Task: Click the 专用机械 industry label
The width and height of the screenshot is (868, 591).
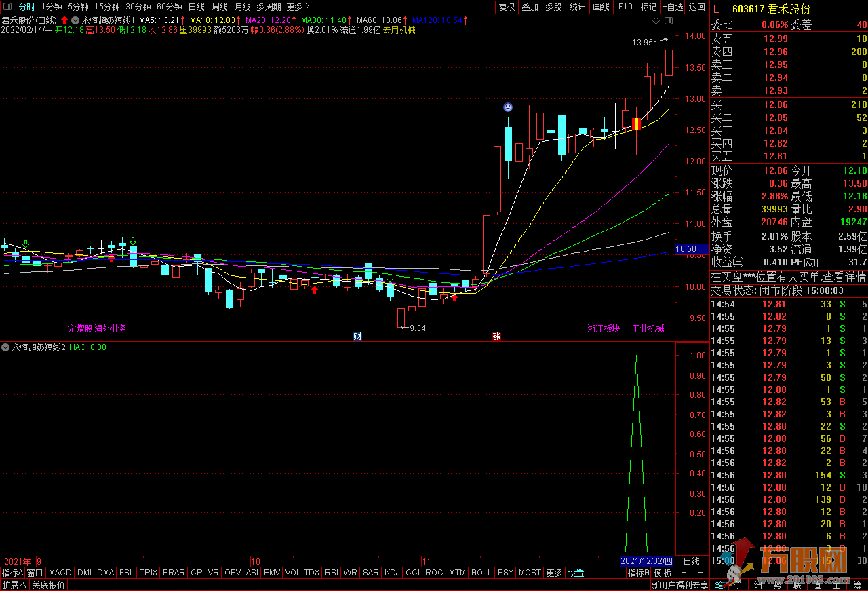Action: [399, 30]
